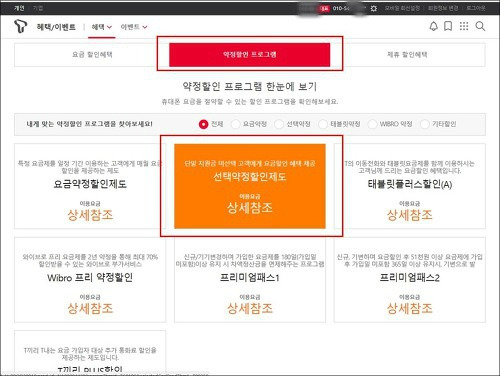
Task: Select the 전체 radio button
Action: 203,124
